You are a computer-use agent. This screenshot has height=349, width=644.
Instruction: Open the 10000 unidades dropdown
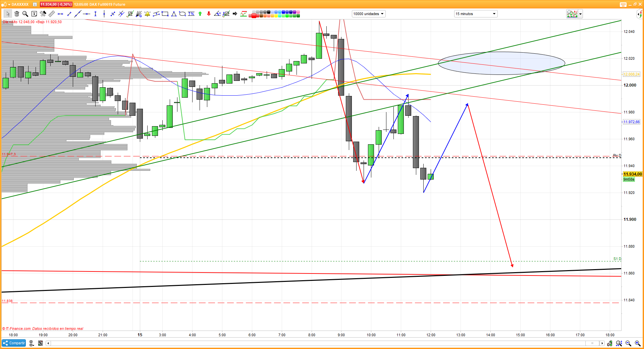(x=368, y=14)
